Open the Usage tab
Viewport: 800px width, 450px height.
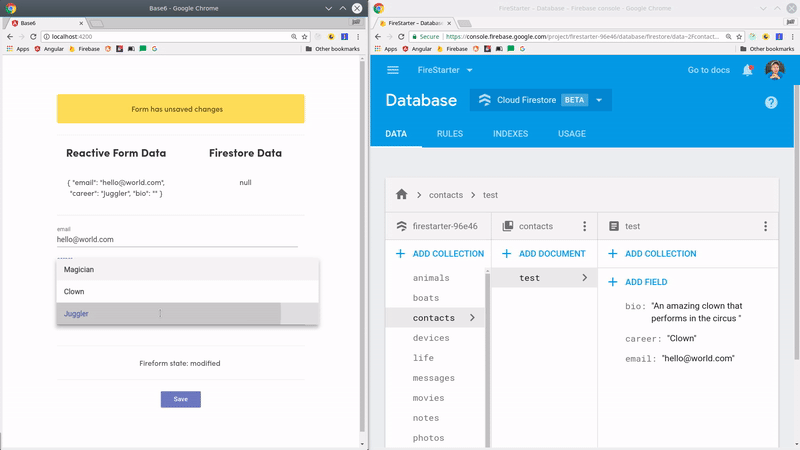pos(571,134)
